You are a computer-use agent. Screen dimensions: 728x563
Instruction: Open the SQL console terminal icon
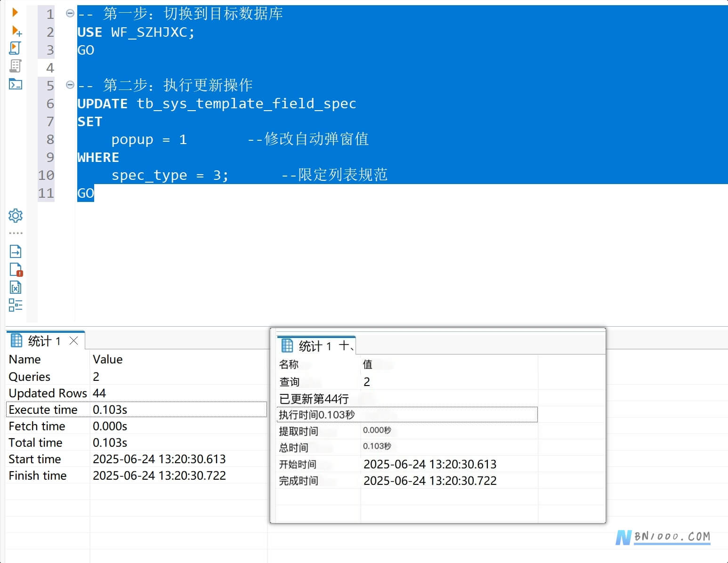16,84
